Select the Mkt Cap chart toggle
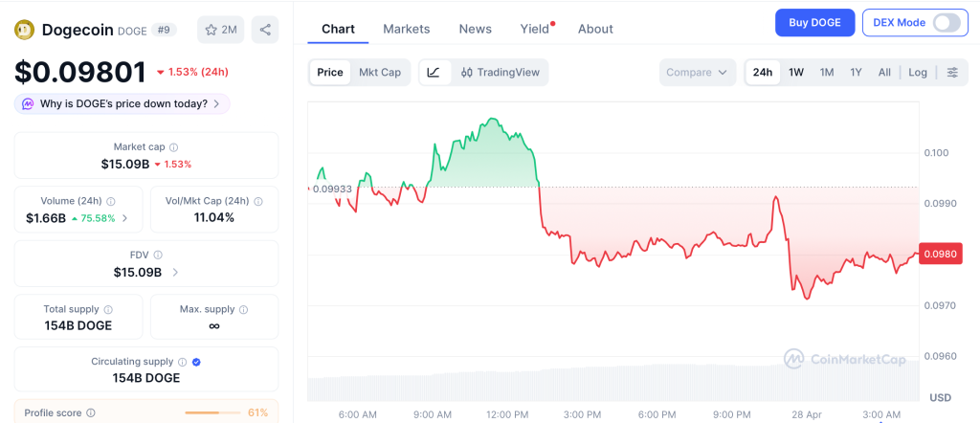This screenshot has height=423, width=980. [x=380, y=73]
